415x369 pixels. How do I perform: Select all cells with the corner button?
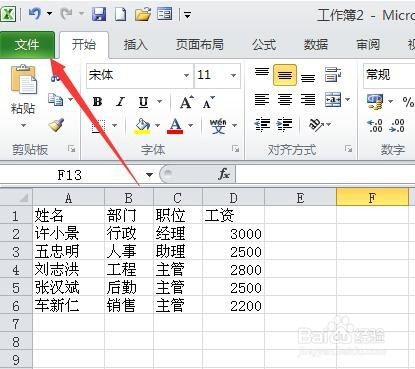[16, 197]
